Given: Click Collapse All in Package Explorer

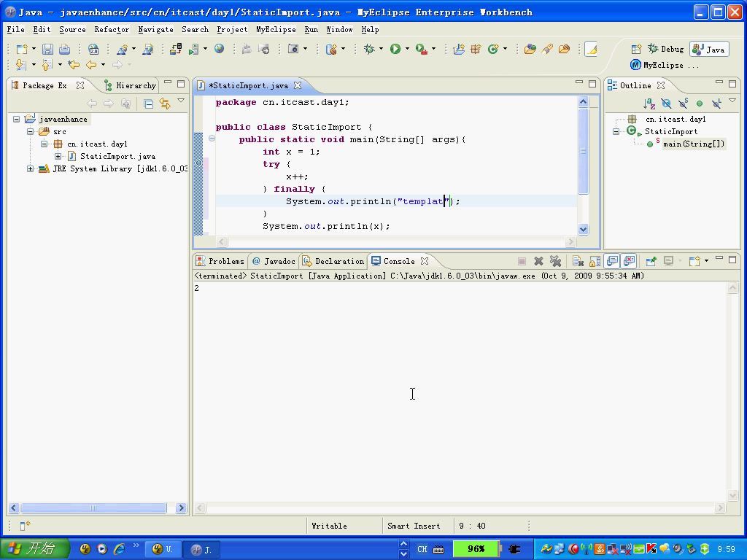Looking at the screenshot, I should tap(148, 104).
